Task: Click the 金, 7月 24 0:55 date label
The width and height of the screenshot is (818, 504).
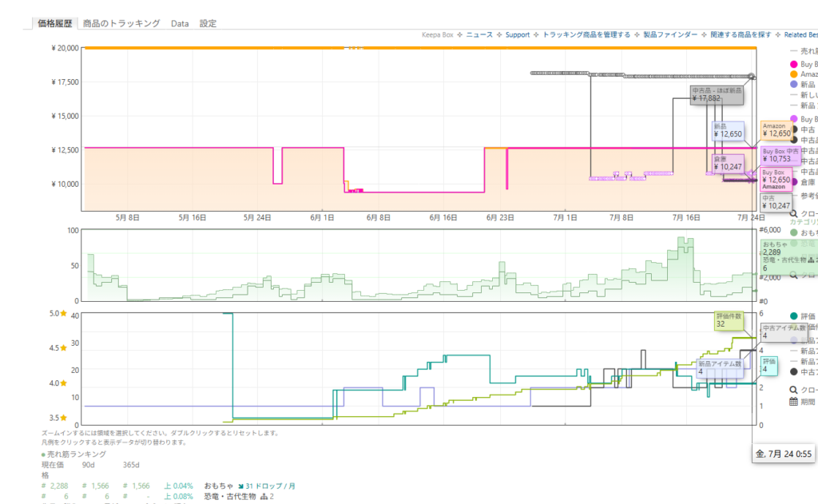Action: (784, 454)
